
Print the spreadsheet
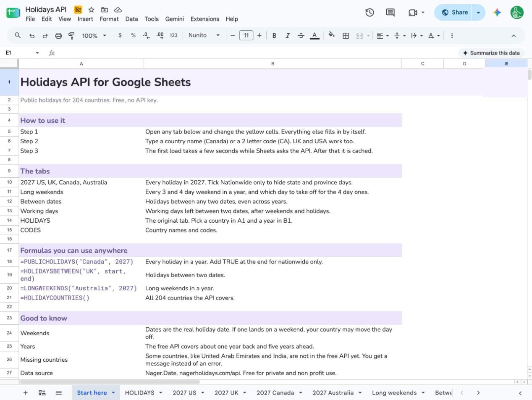click(58, 36)
